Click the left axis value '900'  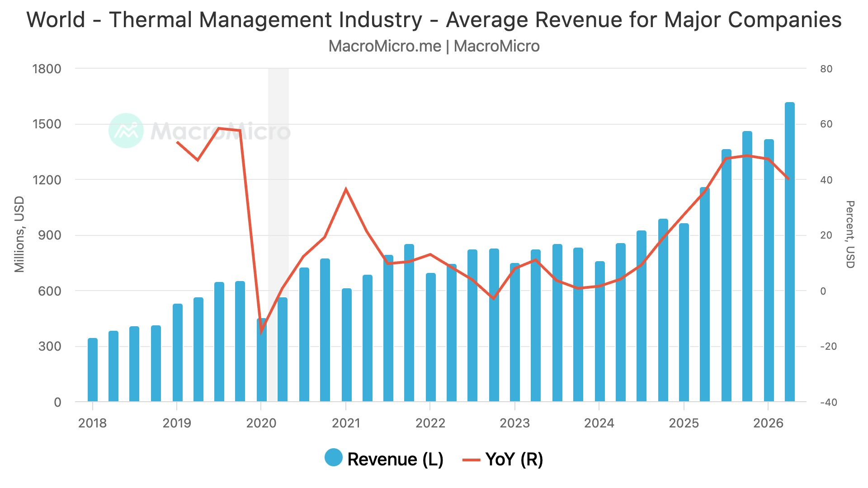click(50, 235)
